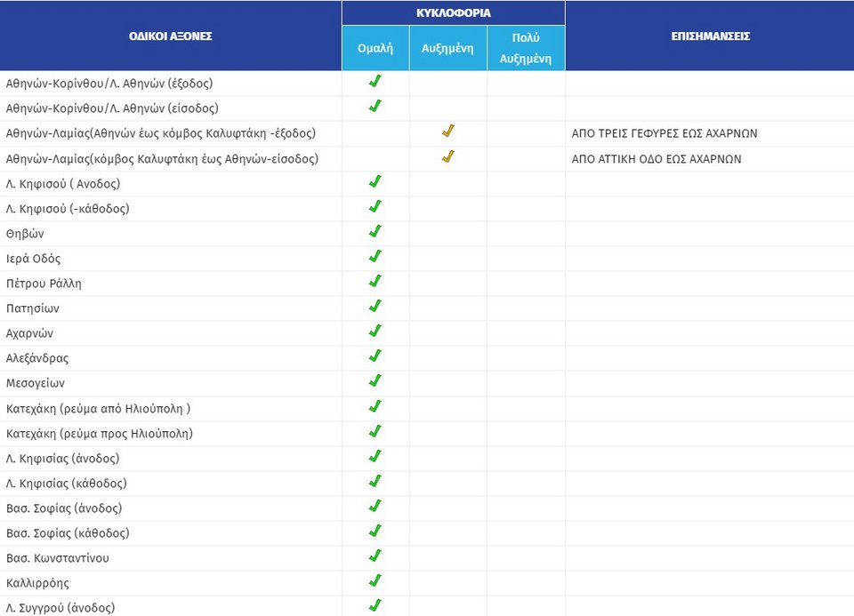Viewport: 854px width, 616px height.
Task: Select road name Βασ. Κωνσταντίνου
Action: [x=58, y=558]
